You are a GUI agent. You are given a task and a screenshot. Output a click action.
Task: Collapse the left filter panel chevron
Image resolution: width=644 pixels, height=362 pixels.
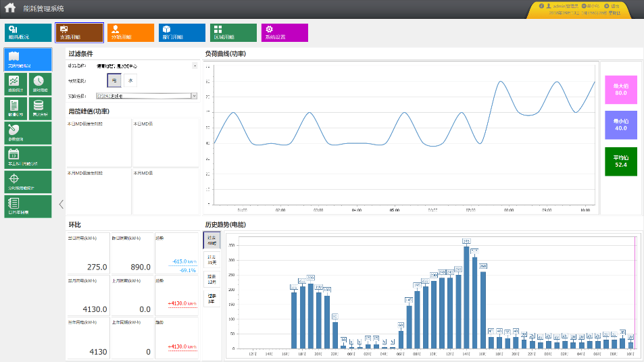pos(61,204)
